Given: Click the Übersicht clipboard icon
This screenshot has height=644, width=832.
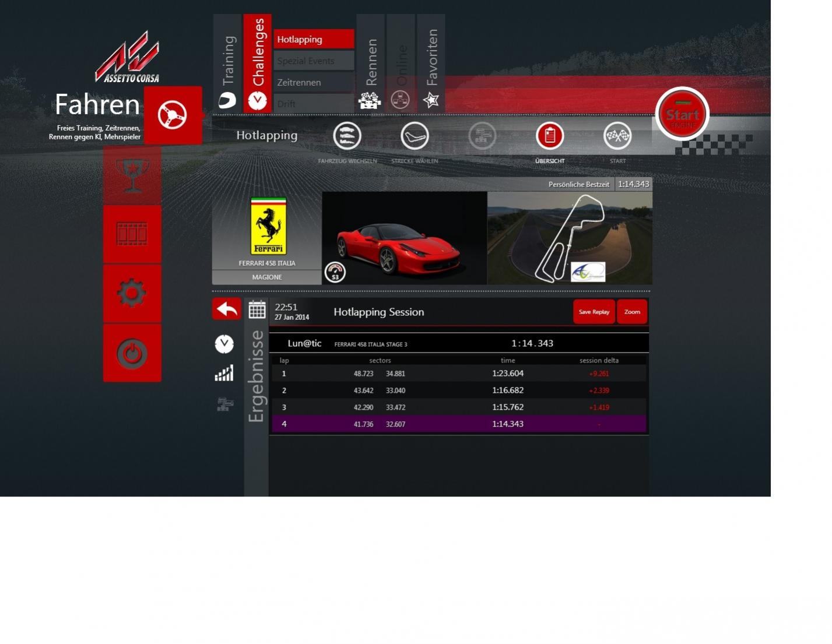Looking at the screenshot, I should (550, 136).
